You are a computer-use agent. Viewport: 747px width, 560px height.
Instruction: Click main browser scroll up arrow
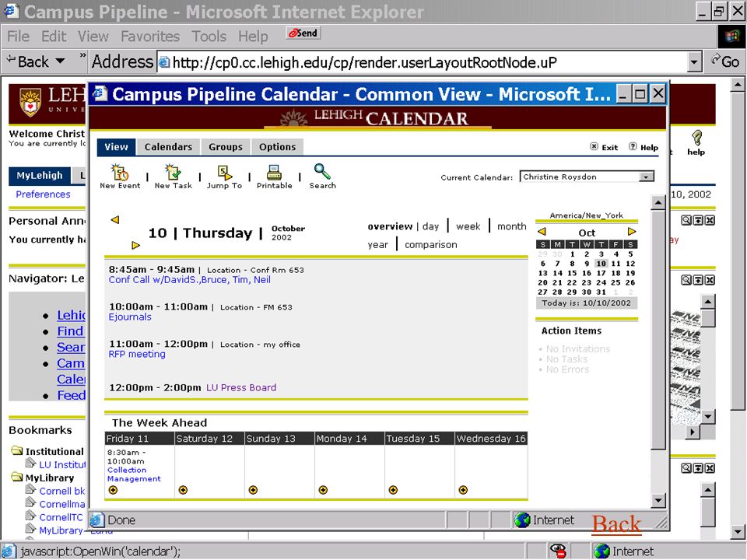738,85
